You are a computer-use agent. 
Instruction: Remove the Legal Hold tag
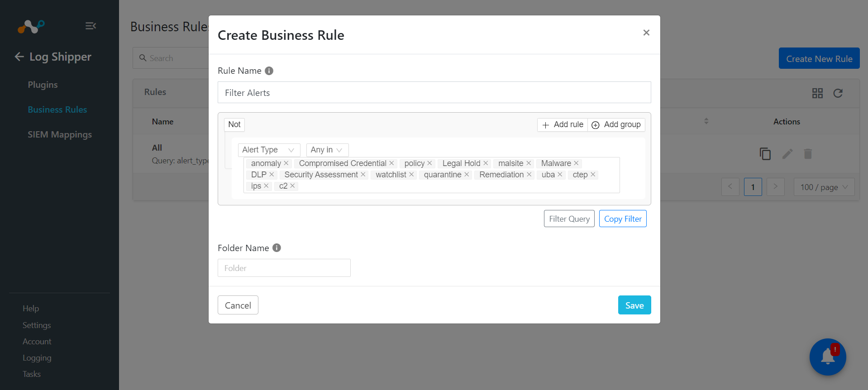(x=486, y=163)
